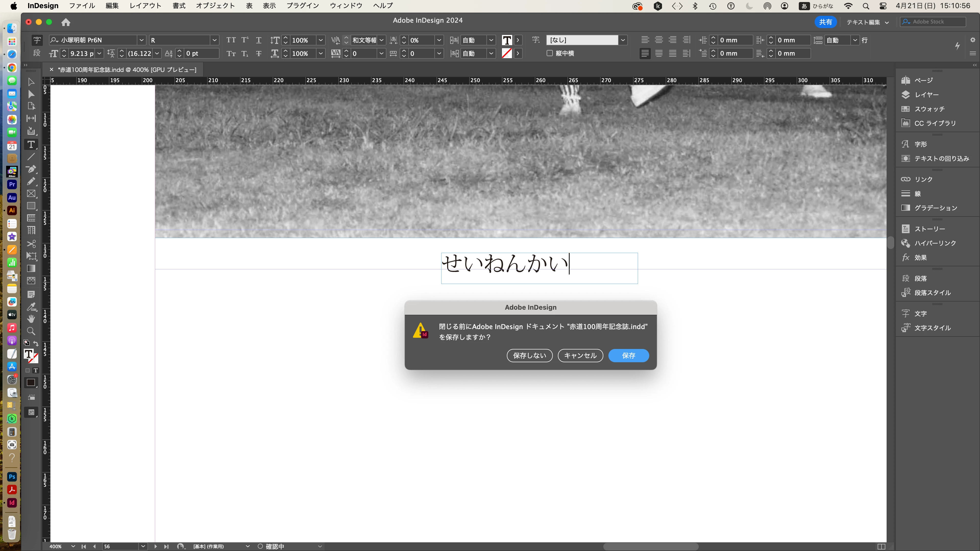The width and height of the screenshot is (980, 551).
Task: Toggle formatting affects text button
Action: point(35,370)
